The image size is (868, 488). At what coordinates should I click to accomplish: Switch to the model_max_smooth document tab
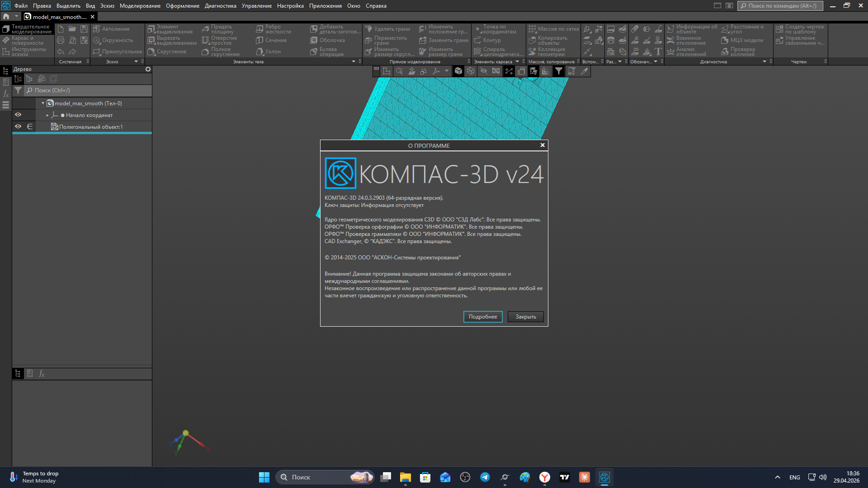(x=59, y=17)
